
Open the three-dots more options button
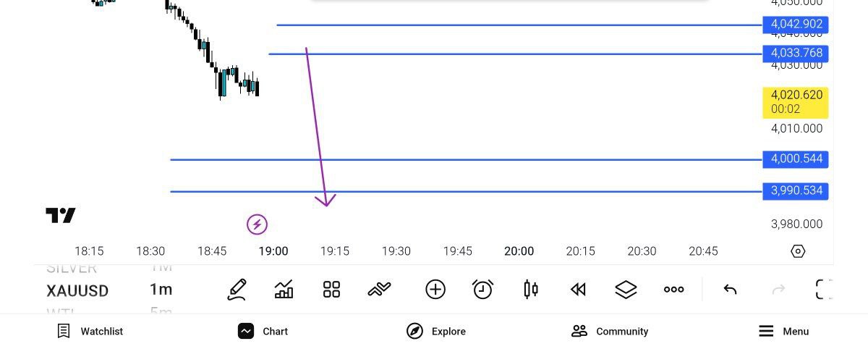pyautogui.click(x=673, y=290)
